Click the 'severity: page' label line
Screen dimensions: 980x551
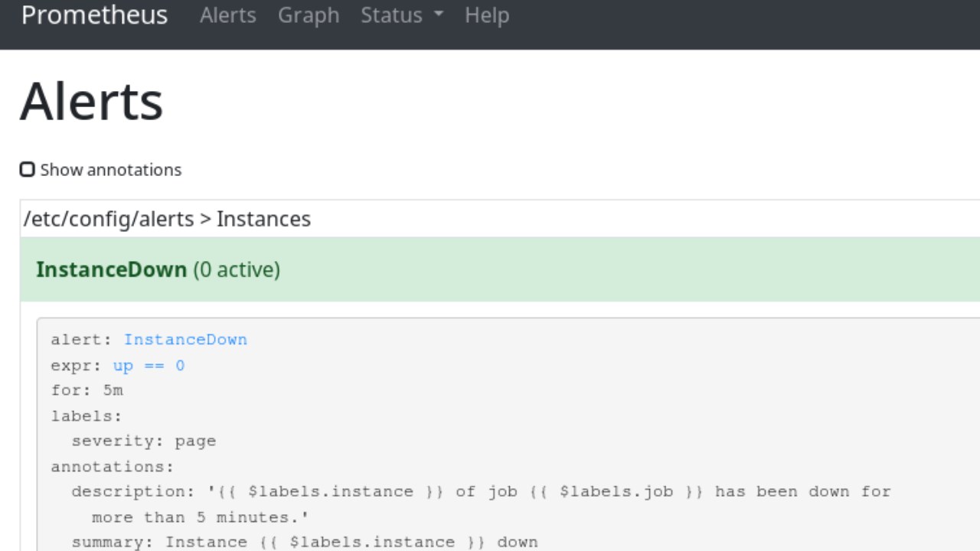(x=143, y=442)
